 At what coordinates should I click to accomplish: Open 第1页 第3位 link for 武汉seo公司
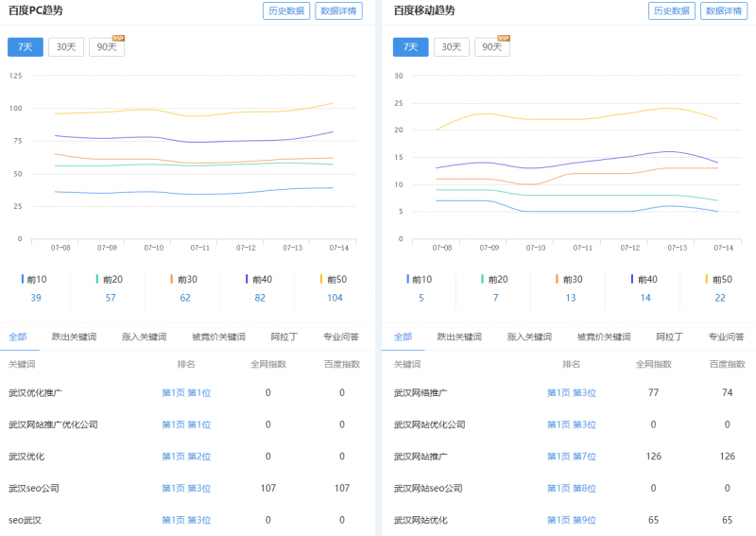click(x=186, y=489)
